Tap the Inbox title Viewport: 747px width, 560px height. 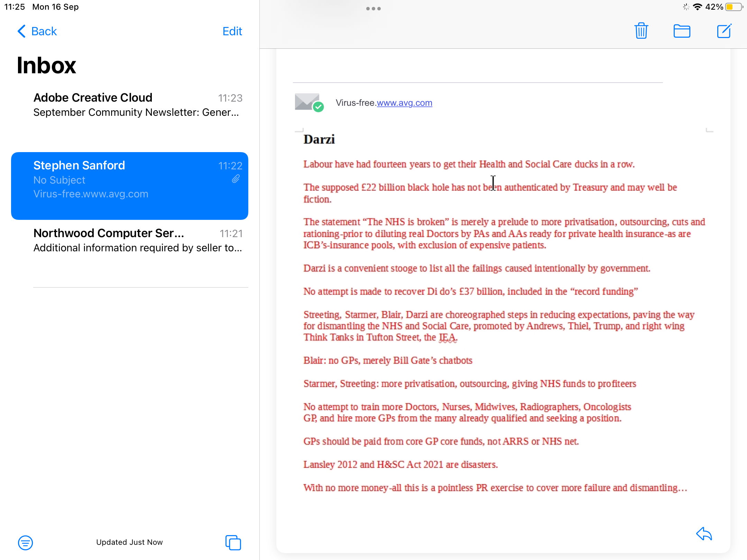coord(46,65)
